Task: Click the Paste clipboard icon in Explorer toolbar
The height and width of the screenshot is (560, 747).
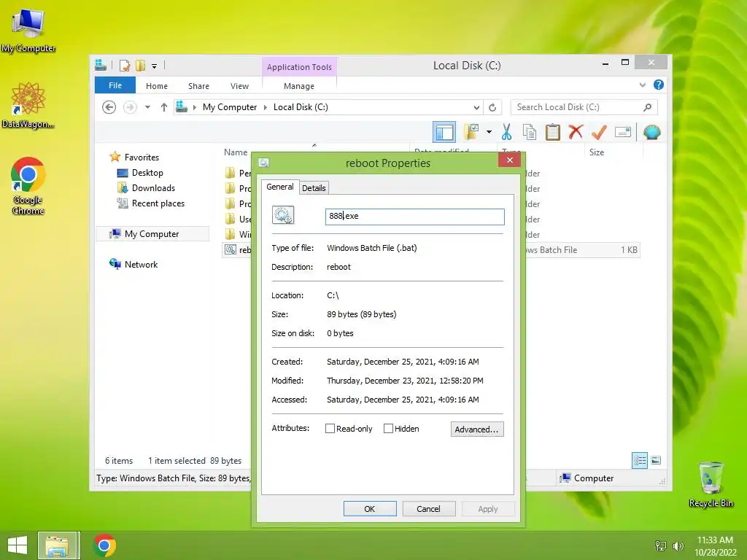Action: [x=553, y=132]
